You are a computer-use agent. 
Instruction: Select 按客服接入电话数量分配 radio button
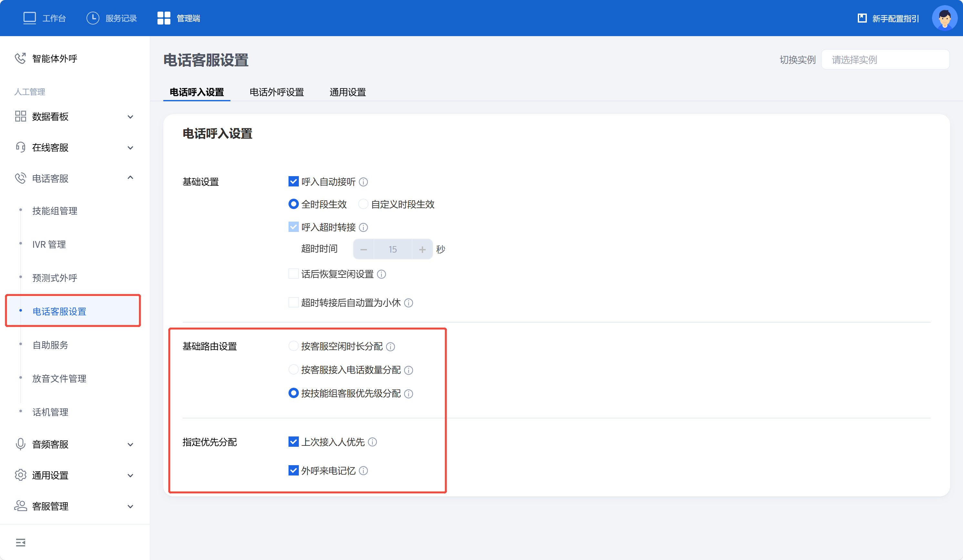pos(293,370)
